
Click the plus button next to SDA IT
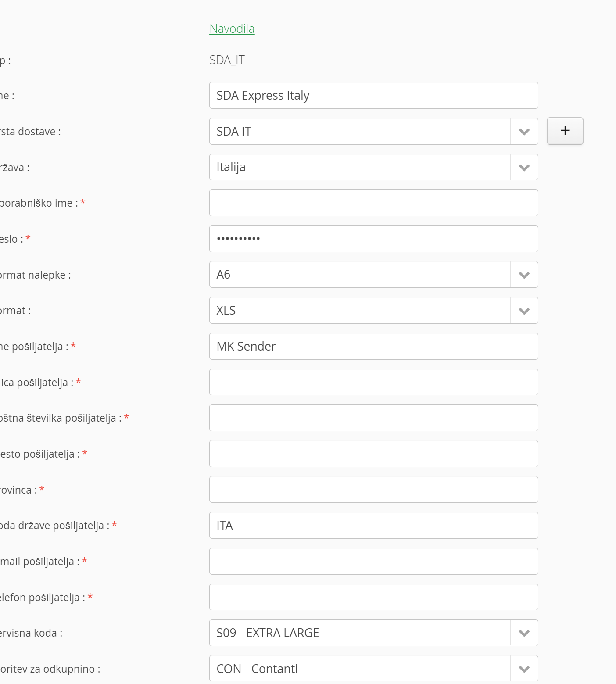point(565,131)
